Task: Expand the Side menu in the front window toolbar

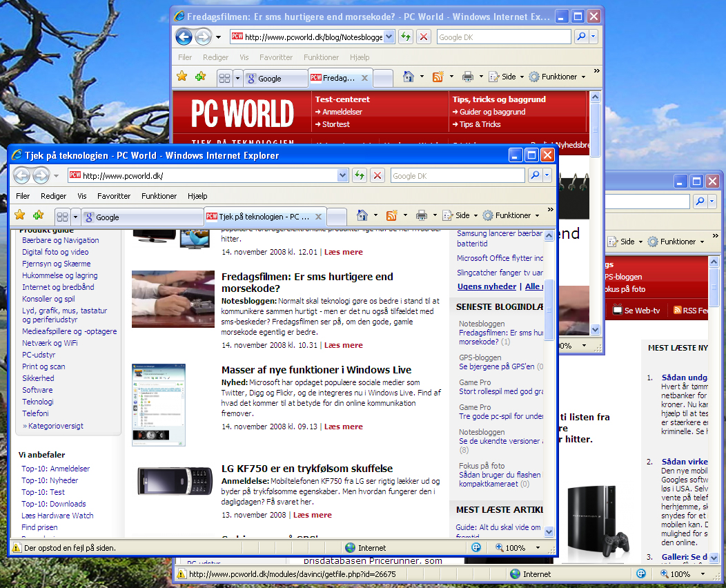Action: pos(475,215)
